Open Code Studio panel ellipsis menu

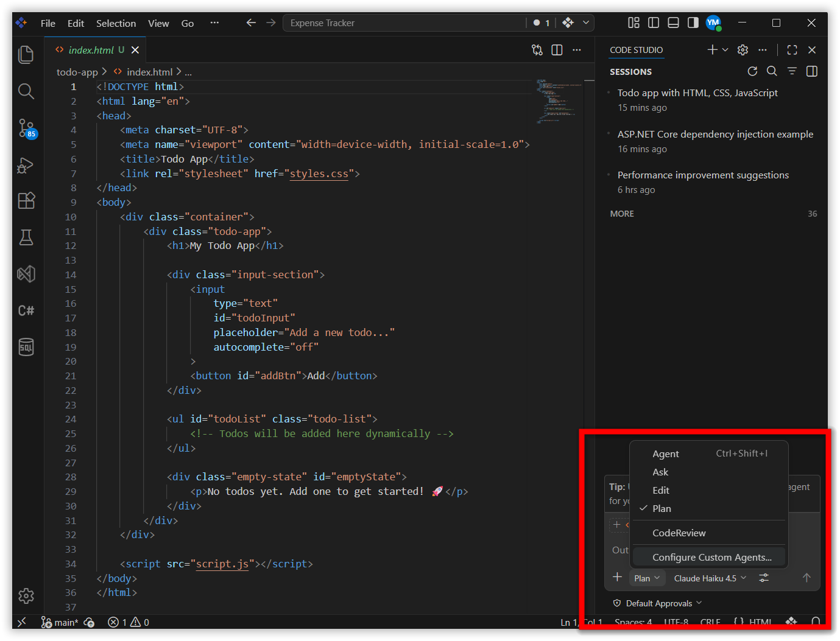pyautogui.click(x=762, y=50)
